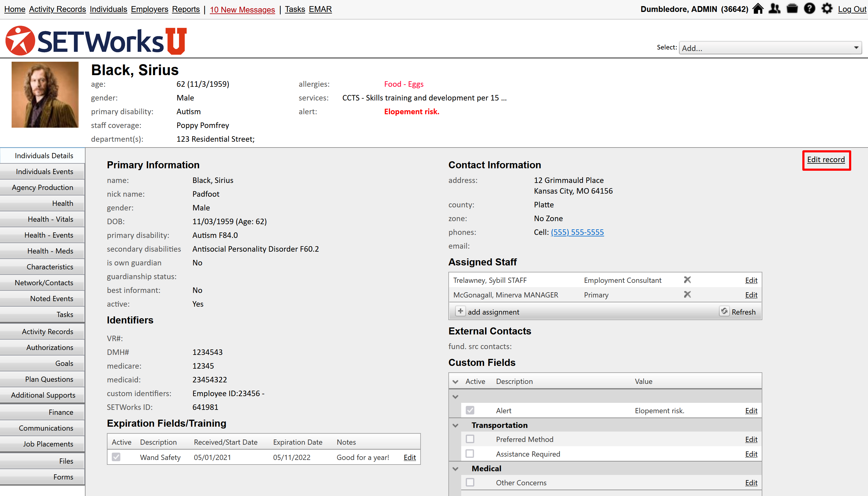This screenshot has width=868, height=496.
Task: Open the users group icon in header
Action: click(775, 9)
